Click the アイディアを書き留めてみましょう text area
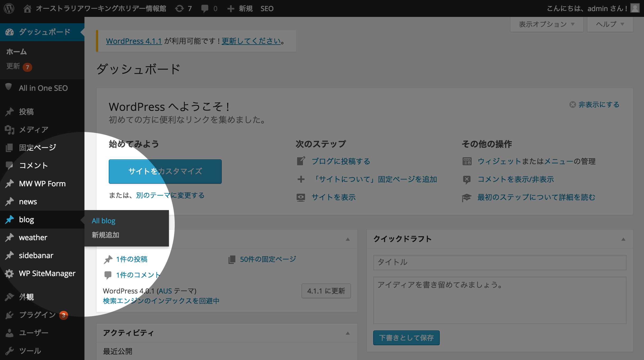Image resolution: width=644 pixels, height=360 pixels. pos(500,300)
